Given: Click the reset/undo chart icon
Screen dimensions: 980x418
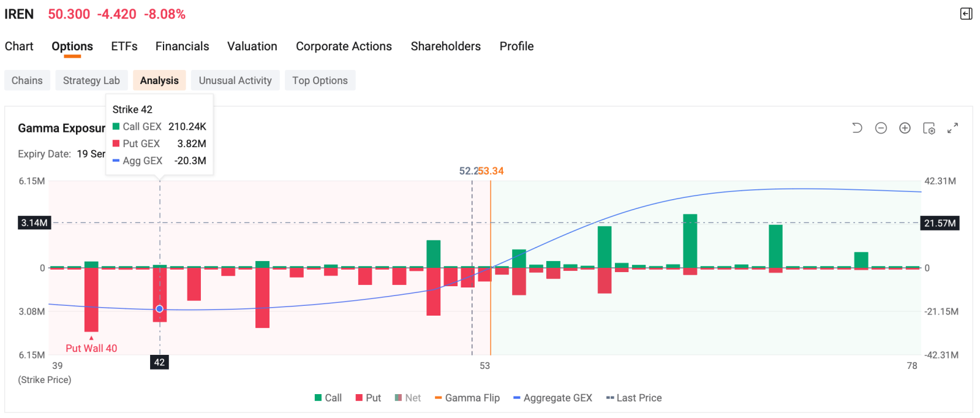Looking at the screenshot, I should pos(857,128).
